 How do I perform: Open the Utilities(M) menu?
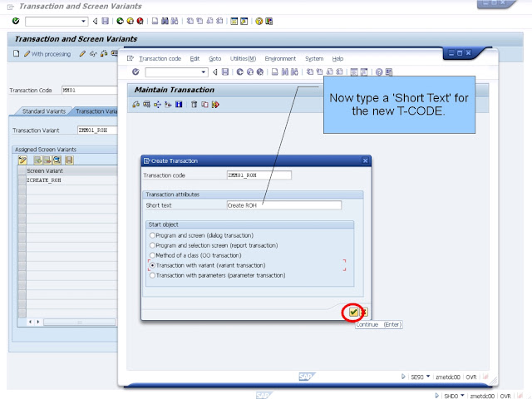[243, 58]
